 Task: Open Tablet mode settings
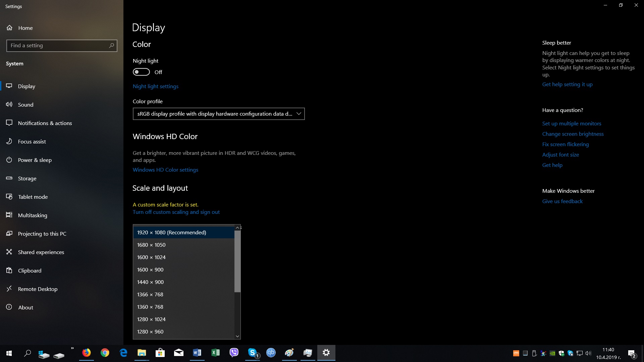[x=33, y=197]
